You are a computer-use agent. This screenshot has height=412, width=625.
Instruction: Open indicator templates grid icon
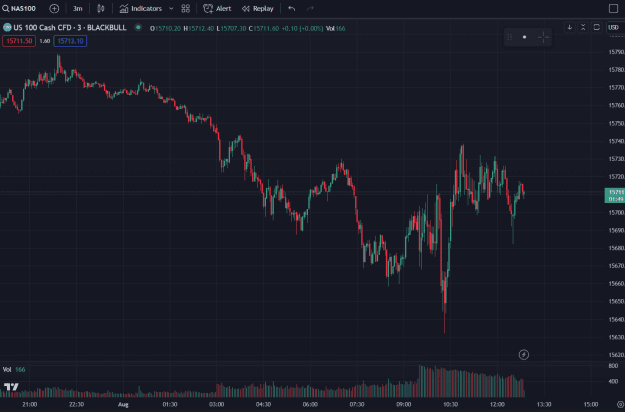(x=185, y=8)
